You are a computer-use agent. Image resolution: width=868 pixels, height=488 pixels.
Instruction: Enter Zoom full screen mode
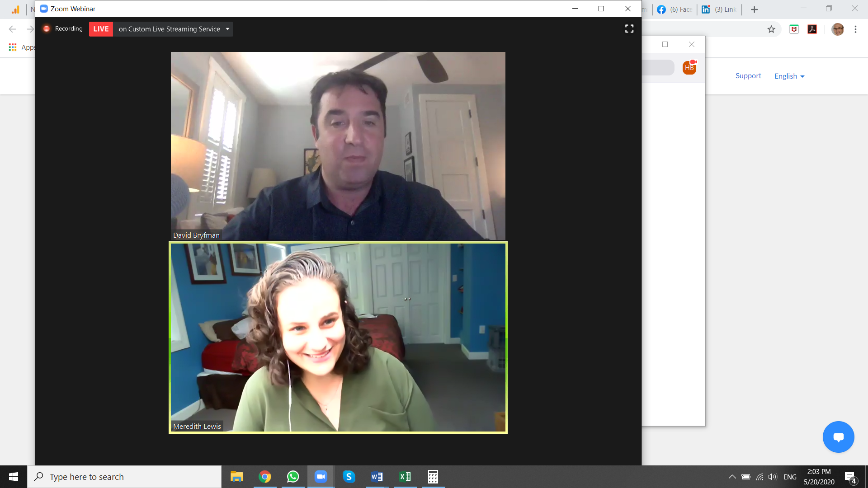(x=629, y=29)
